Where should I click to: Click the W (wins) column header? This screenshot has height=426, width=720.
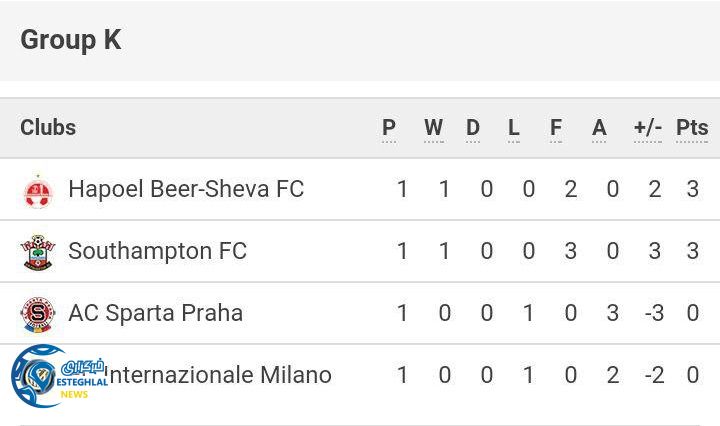tap(433, 128)
